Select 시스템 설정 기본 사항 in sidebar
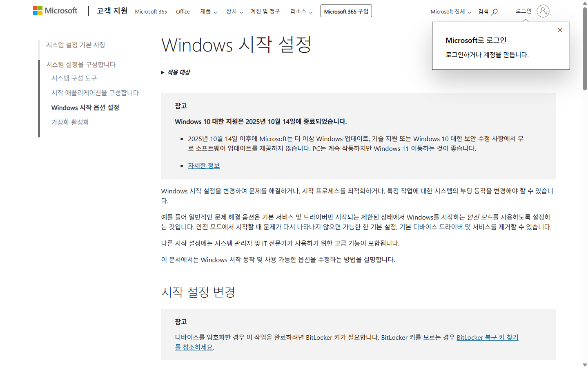Screen dimensions: 588x368 click(76, 45)
